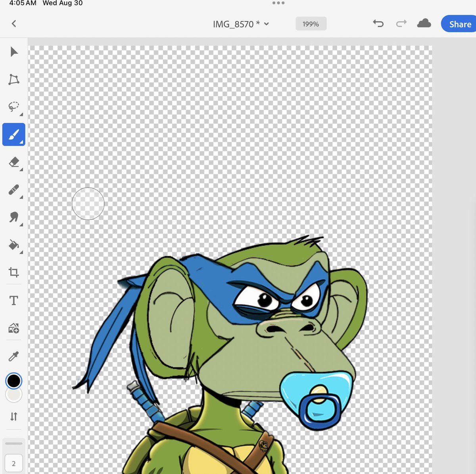Select the Paint Bucket fill tool
The width and height of the screenshot is (476, 474).
[14, 245]
